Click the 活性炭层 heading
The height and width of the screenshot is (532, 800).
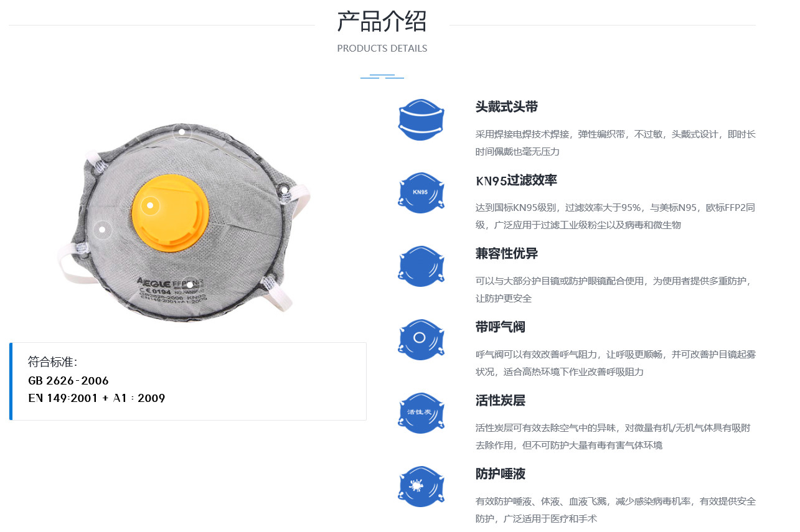tap(501, 401)
